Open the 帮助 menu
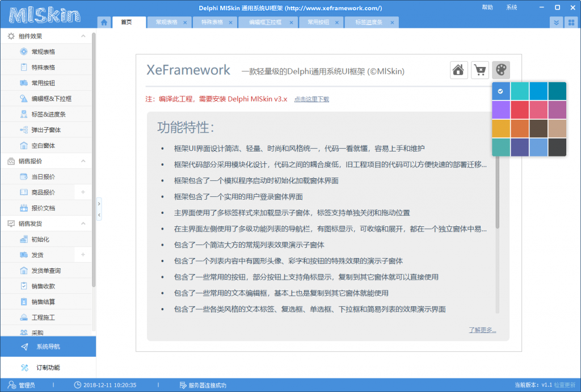The width and height of the screenshot is (581, 392). pos(487,7)
